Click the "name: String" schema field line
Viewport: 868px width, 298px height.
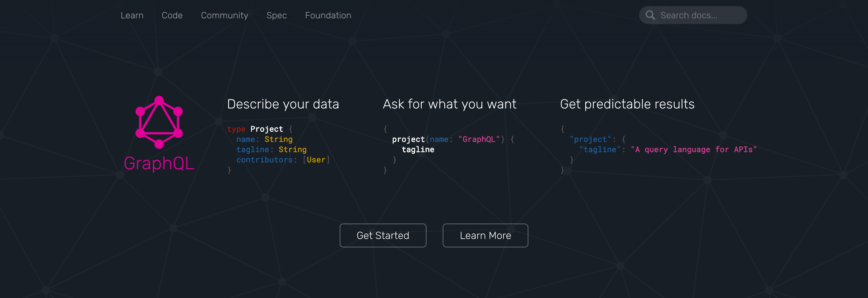(x=264, y=140)
